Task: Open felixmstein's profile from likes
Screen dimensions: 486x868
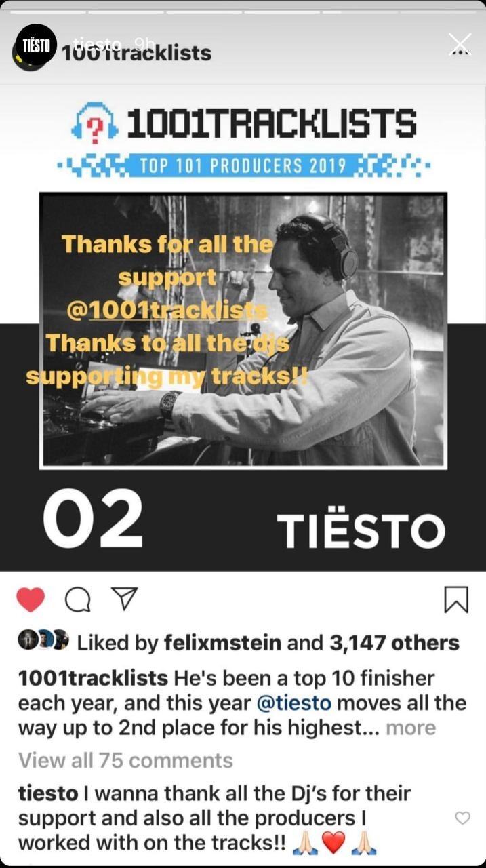Action: 223,643
